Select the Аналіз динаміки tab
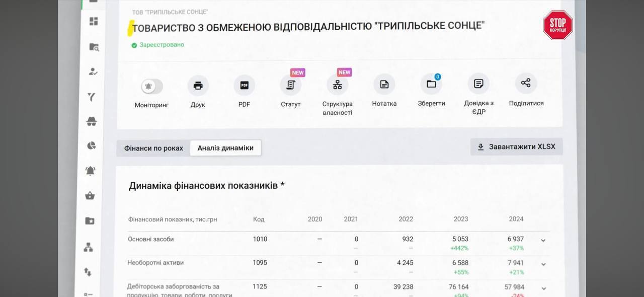 click(x=225, y=148)
